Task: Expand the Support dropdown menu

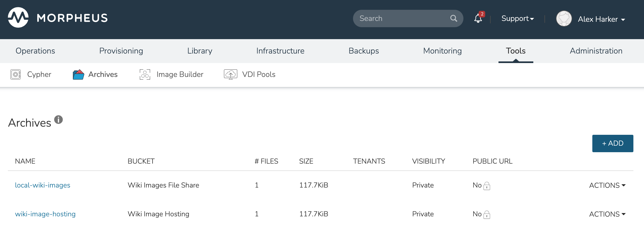Action: [518, 18]
